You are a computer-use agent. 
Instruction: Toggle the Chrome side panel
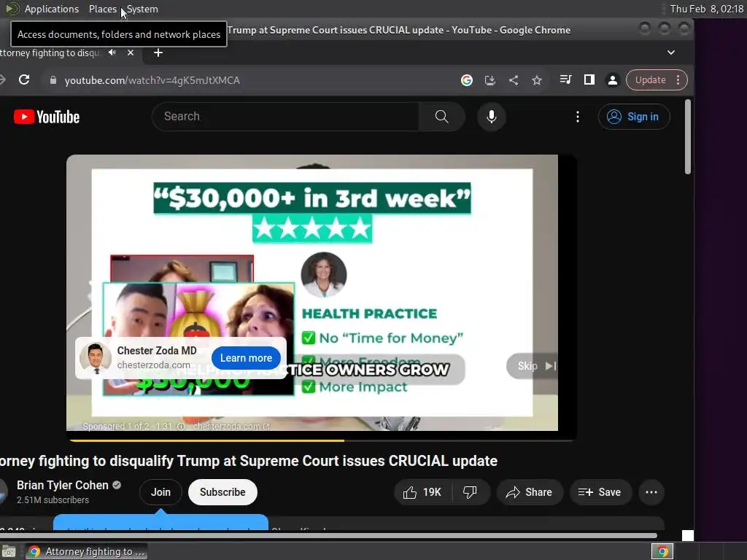coord(589,80)
